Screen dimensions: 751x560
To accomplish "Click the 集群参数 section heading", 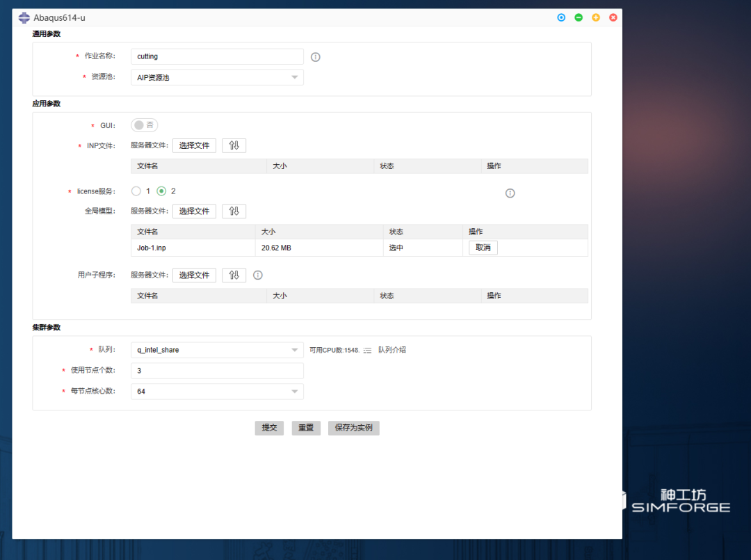I will (x=47, y=327).
